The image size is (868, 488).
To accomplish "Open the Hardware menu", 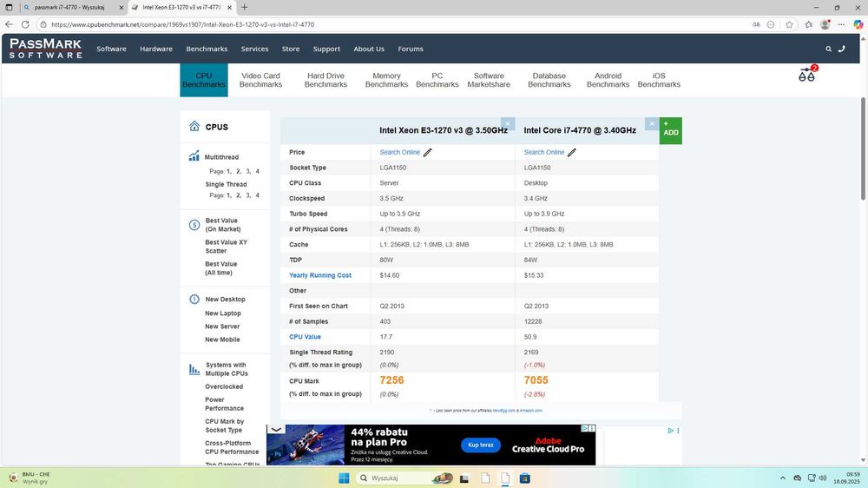I will coord(156,49).
